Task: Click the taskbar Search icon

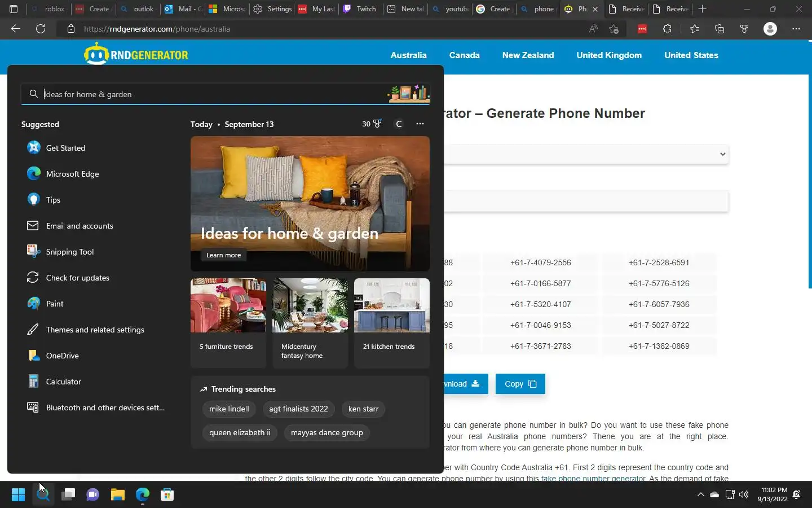Action: click(43, 495)
